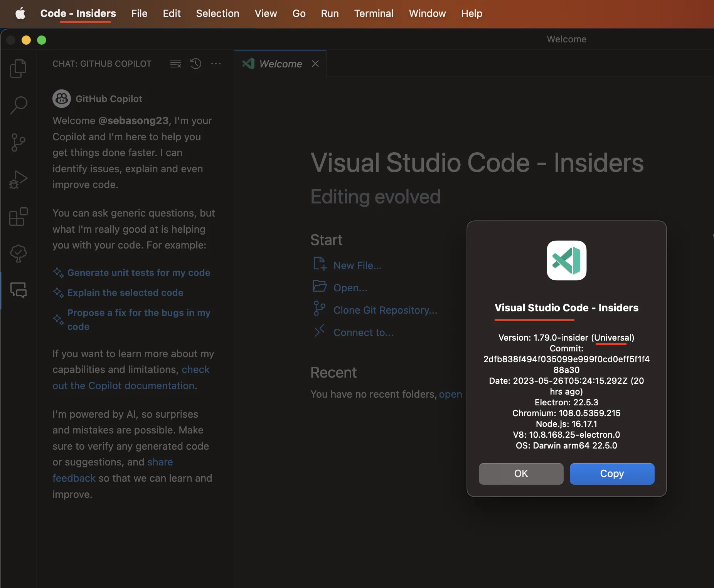Open chat panel more actions menu
Viewport: 714px width, 588px height.
[216, 64]
